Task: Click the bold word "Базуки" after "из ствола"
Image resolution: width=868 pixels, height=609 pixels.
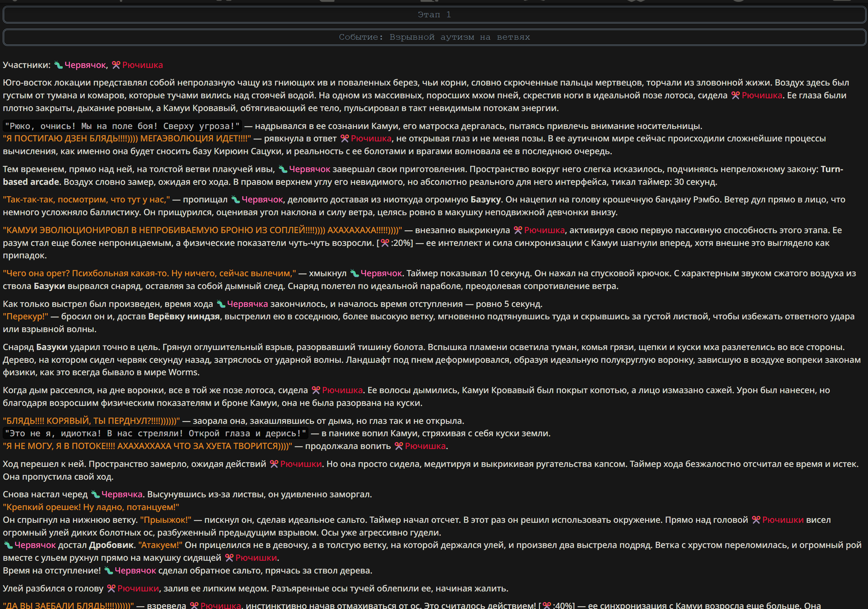Action: (x=49, y=286)
